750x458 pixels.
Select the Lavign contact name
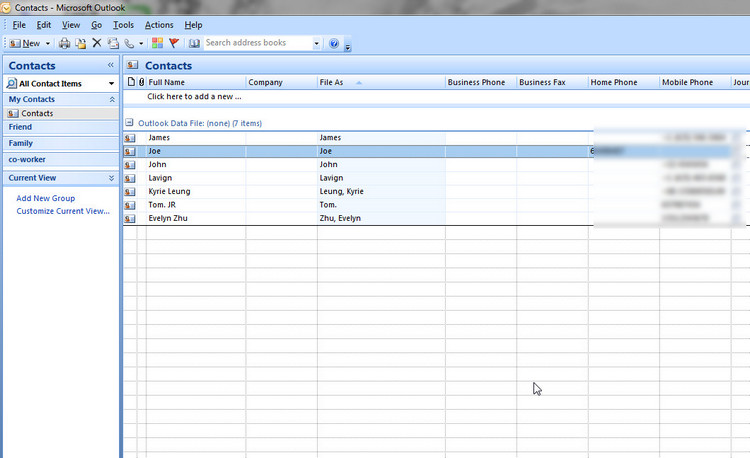pyautogui.click(x=160, y=178)
